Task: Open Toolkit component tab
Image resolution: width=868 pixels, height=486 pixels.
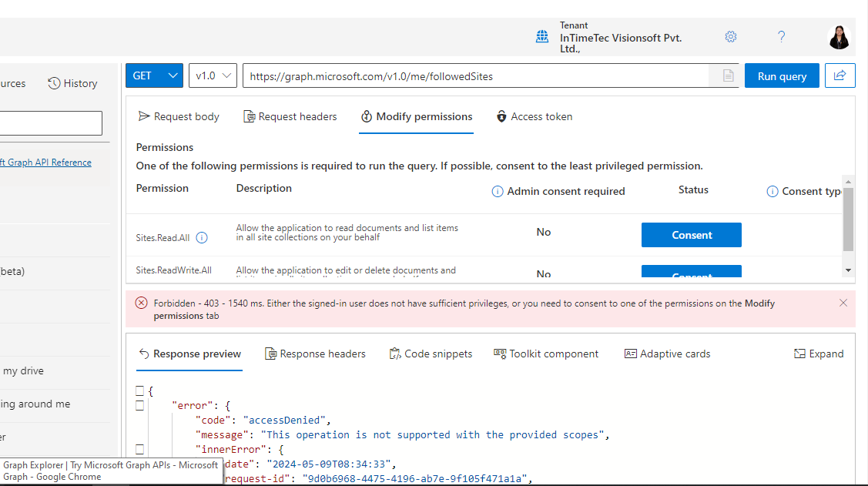Action: pos(546,354)
